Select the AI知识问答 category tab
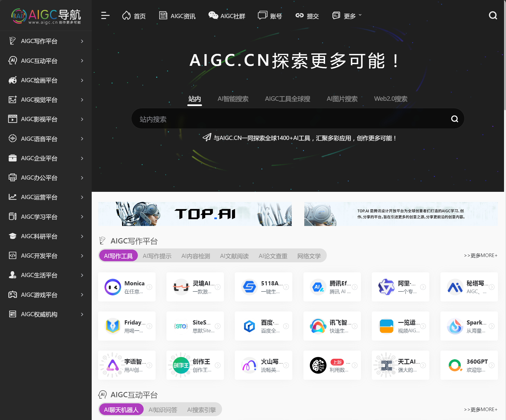The height and width of the screenshot is (420, 506). tap(163, 410)
